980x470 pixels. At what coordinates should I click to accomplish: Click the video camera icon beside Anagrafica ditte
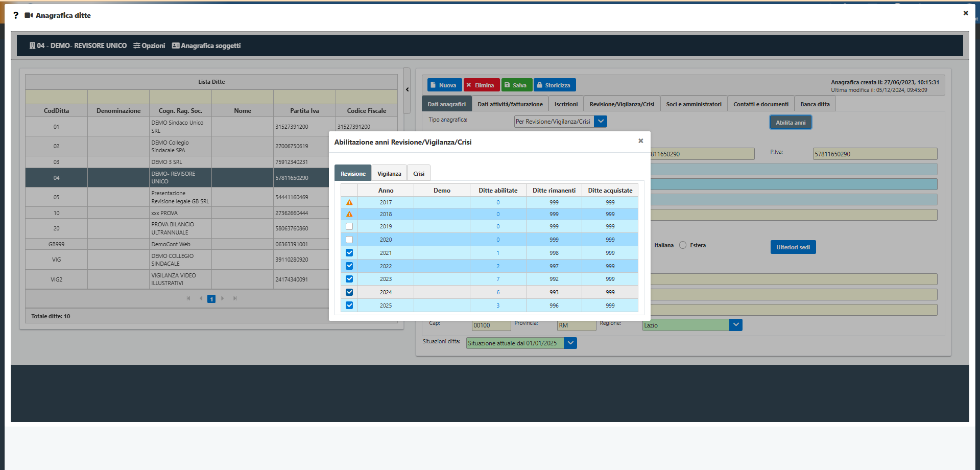[29, 15]
